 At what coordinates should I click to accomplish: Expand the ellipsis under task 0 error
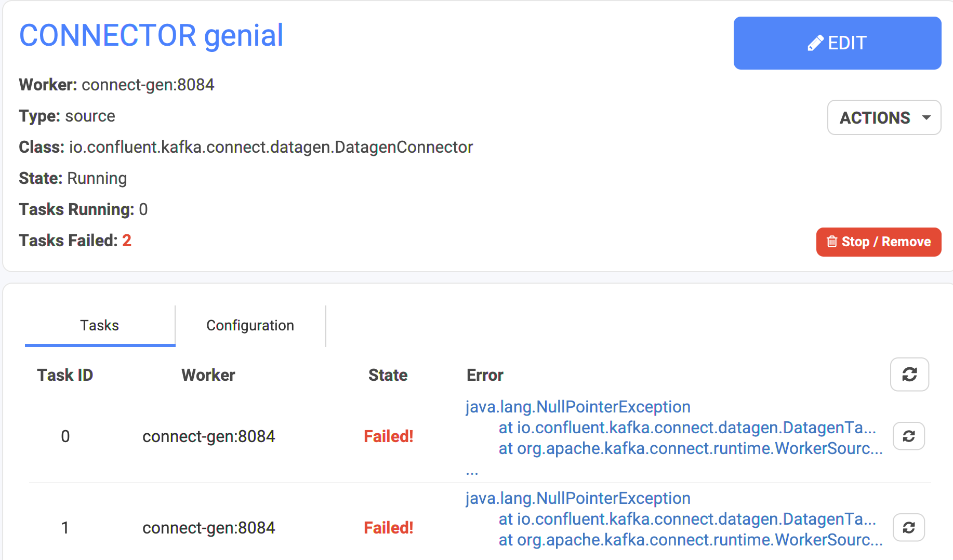click(472, 472)
